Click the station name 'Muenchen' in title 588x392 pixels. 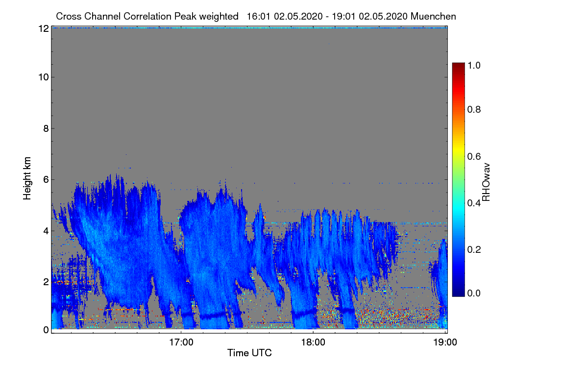pyautogui.click(x=434, y=16)
